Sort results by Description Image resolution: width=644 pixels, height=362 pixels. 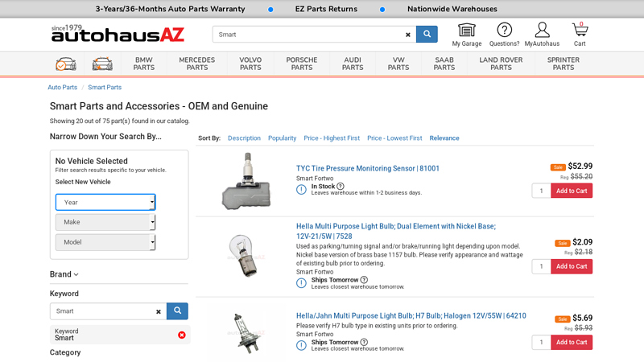pyautogui.click(x=244, y=138)
